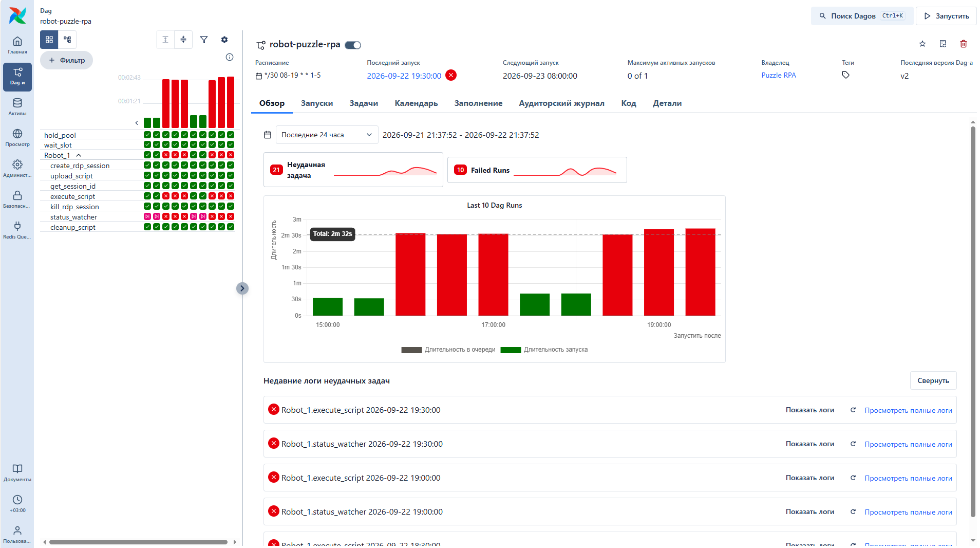Star the DAG as favorite
This screenshot has height=548, width=980.
(922, 44)
